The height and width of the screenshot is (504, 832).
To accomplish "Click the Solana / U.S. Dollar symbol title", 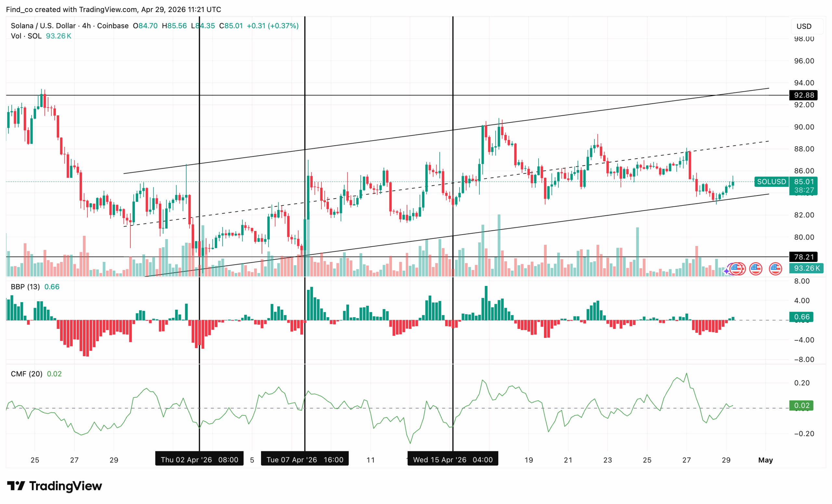I will point(43,26).
